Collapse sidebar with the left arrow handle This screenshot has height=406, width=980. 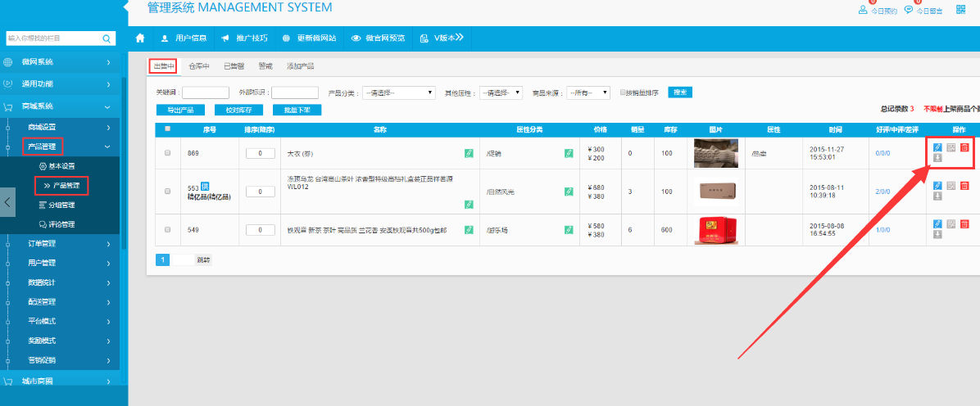(x=7, y=202)
